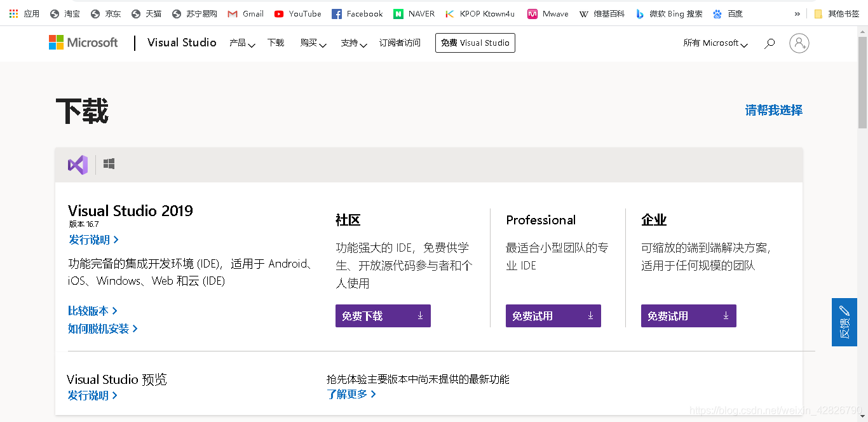This screenshot has width=868, height=422.
Task: Select the Windows logo platform icon
Action: click(109, 164)
